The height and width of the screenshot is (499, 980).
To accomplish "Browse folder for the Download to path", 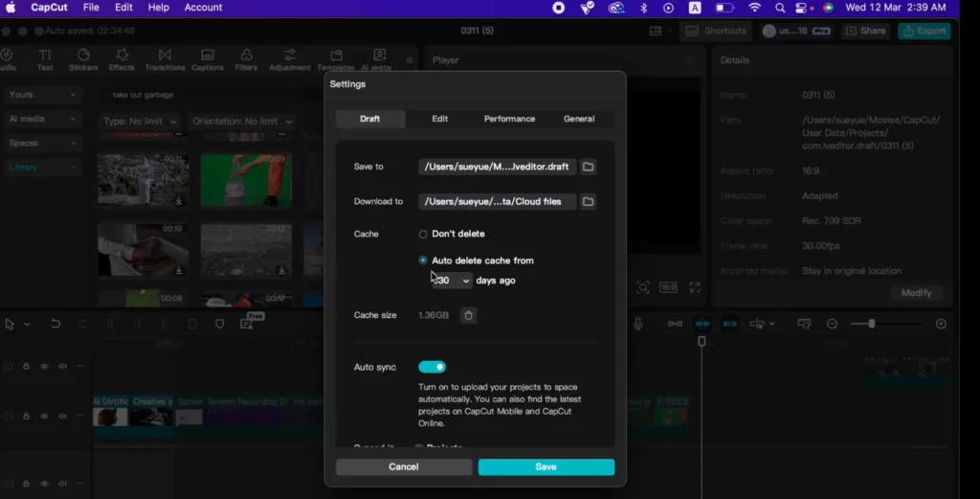I will [x=589, y=202].
